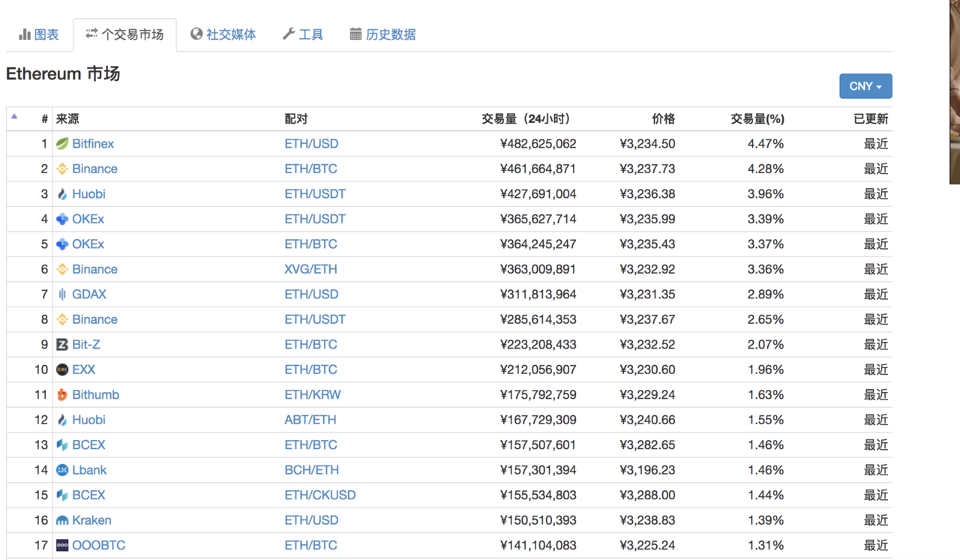Open the 社交媒体 tab
This screenshot has width=960, height=560.
click(x=223, y=34)
